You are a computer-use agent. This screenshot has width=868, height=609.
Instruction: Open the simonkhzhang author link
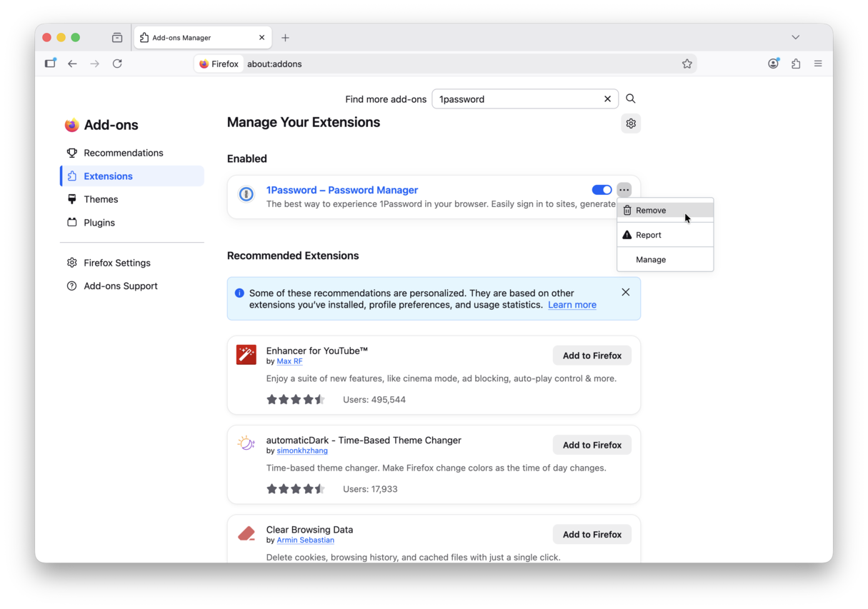click(x=302, y=451)
